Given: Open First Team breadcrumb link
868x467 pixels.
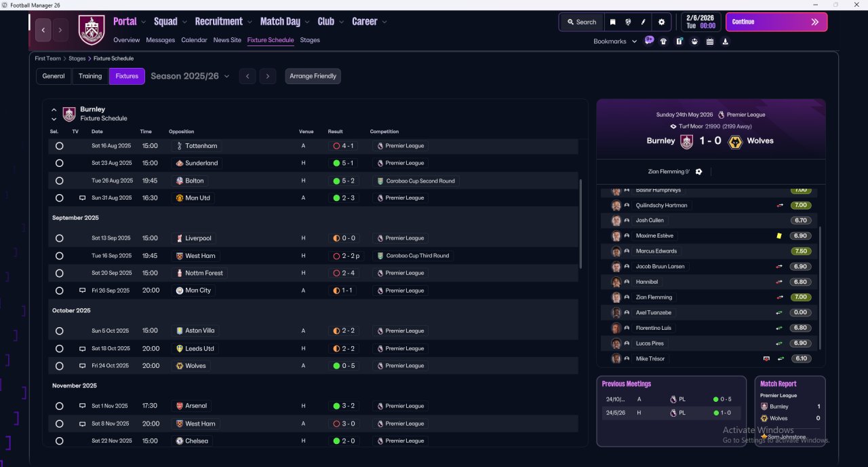Looking at the screenshot, I should (x=48, y=58).
